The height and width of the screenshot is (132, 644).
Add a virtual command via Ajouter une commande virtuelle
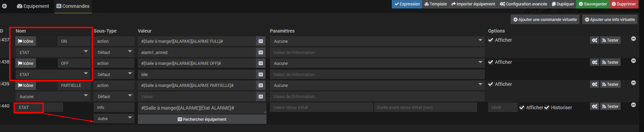point(545,19)
